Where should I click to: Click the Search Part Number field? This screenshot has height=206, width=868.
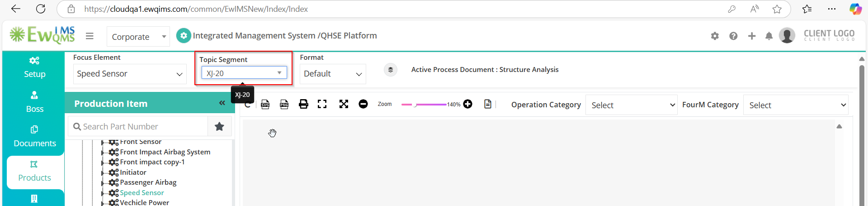(x=138, y=126)
